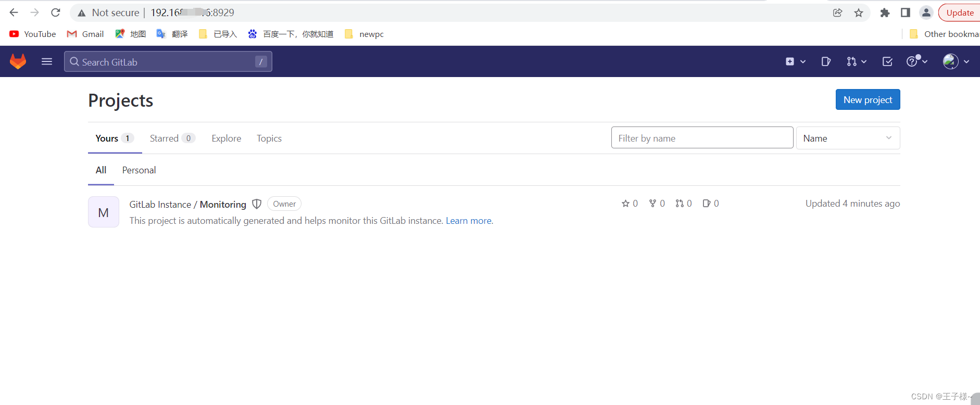Click the address bar URL
The image size is (980, 405).
pos(192,12)
